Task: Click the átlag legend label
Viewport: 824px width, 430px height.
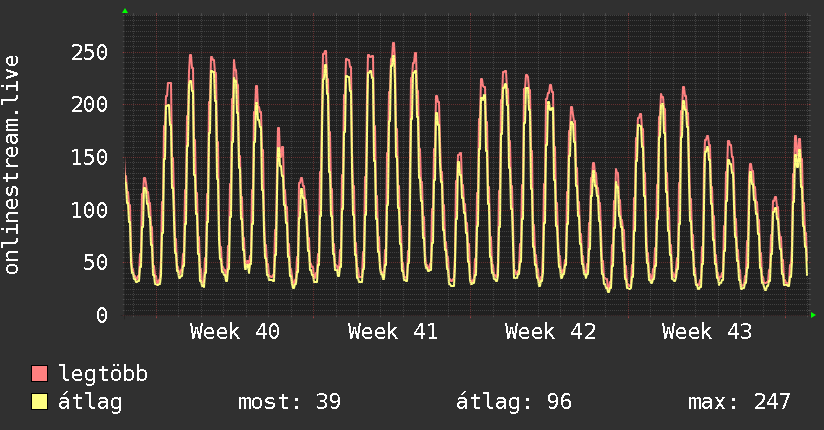Action: (90, 402)
